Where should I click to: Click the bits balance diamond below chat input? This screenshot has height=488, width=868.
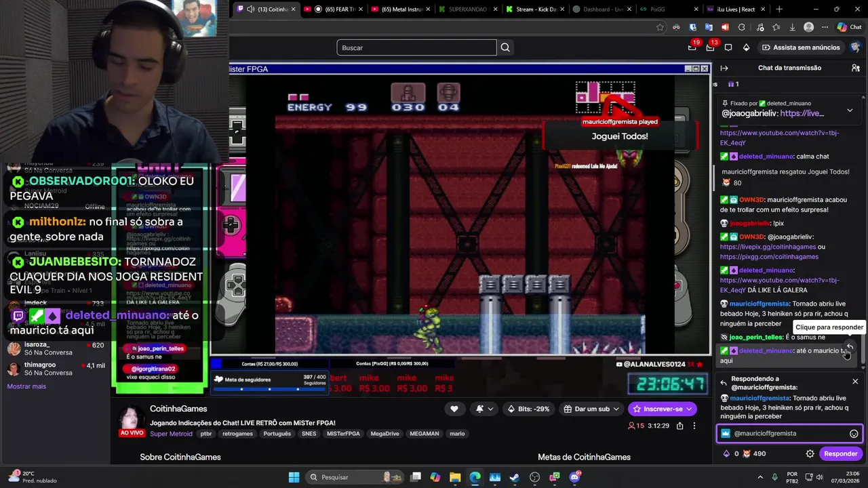tap(726, 454)
